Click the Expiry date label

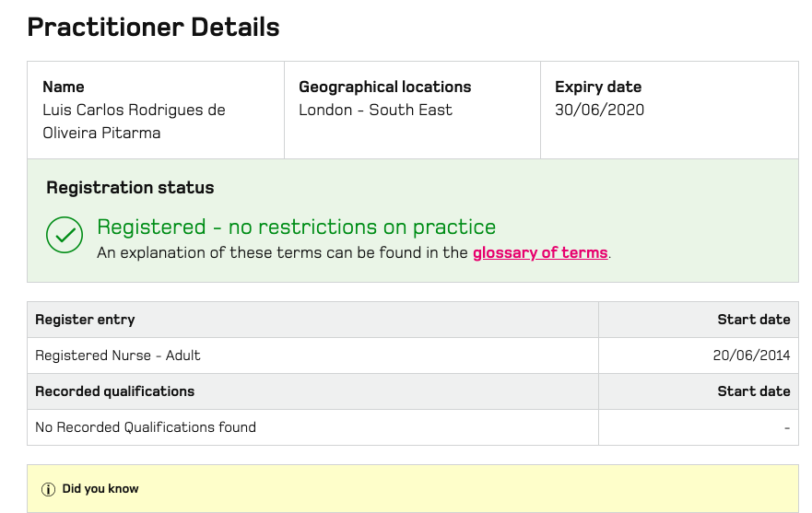[598, 87]
